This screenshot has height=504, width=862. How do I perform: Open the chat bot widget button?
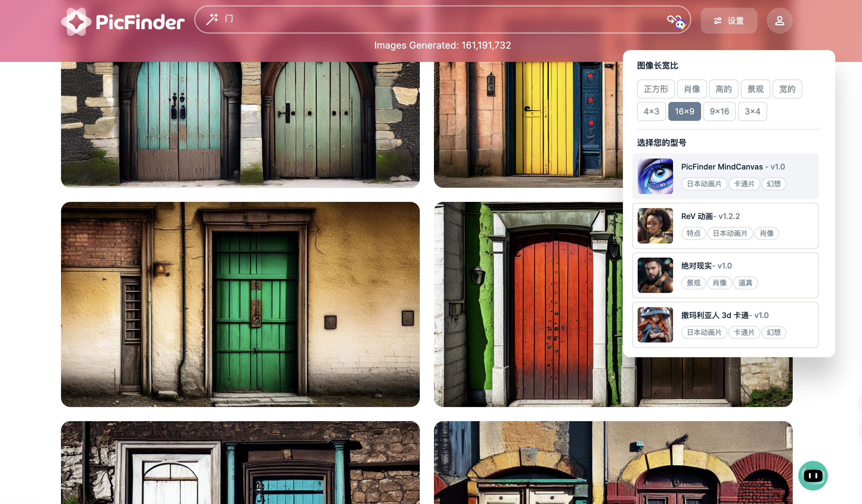point(813,475)
